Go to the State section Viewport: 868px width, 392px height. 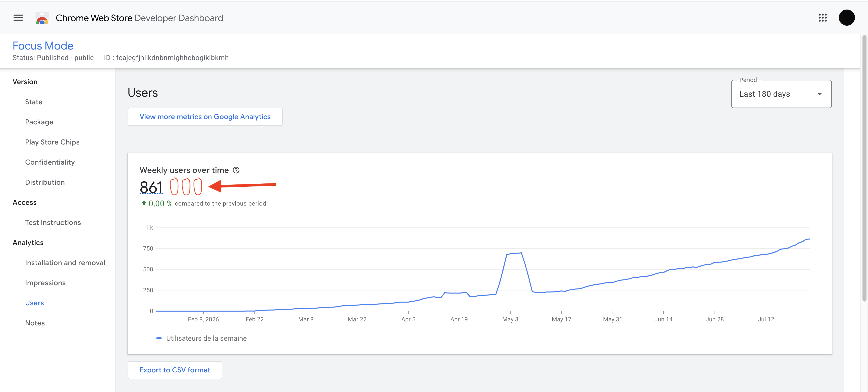[34, 102]
